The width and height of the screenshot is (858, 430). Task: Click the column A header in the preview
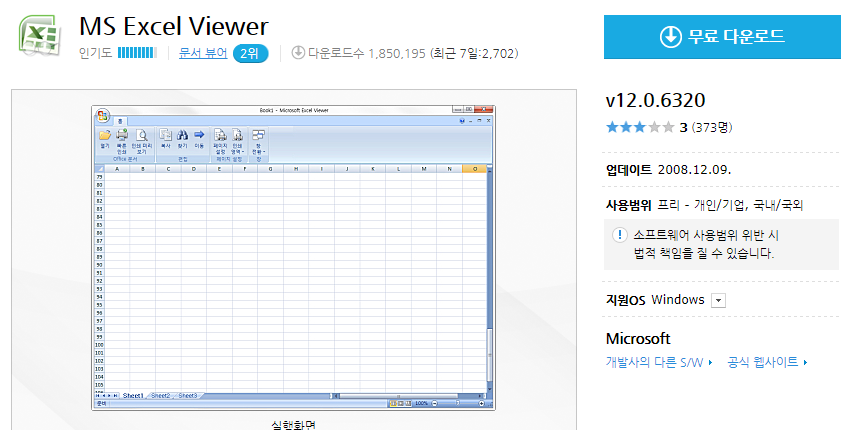117,169
